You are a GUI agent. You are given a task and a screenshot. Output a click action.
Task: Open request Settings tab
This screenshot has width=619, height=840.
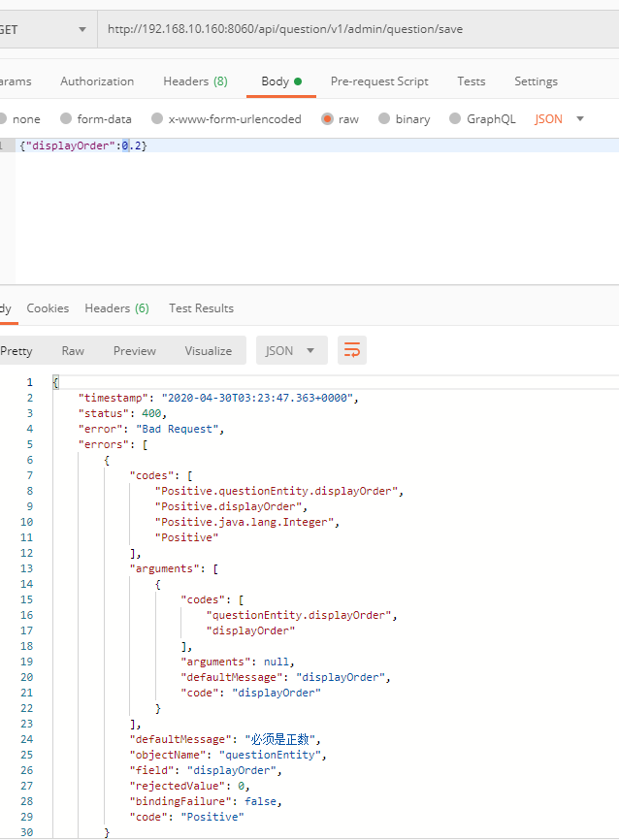coord(536,81)
